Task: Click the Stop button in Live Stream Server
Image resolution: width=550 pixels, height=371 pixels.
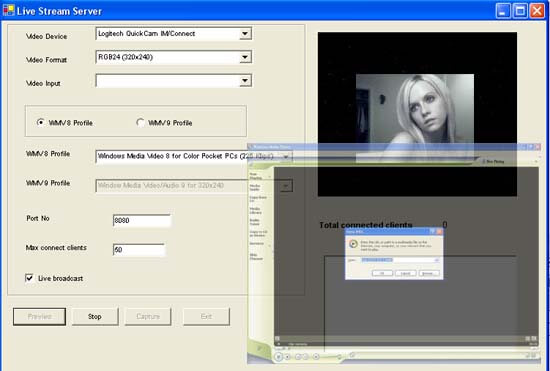Action: click(95, 317)
